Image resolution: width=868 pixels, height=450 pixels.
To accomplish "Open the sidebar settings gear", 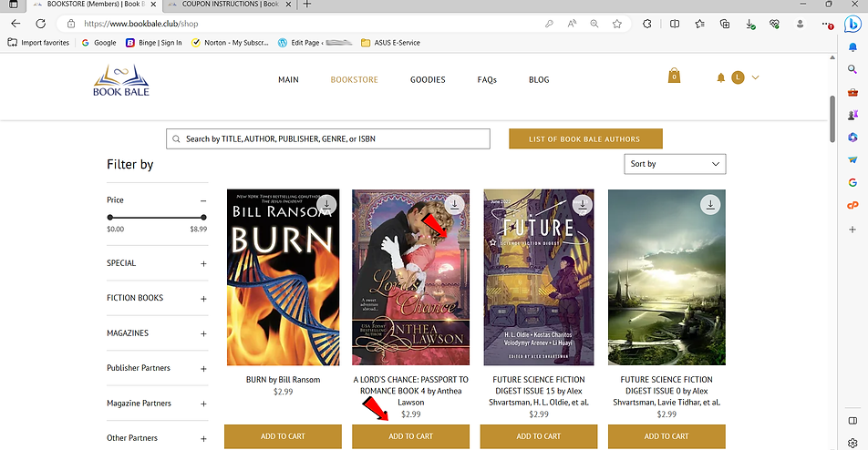I will [852, 443].
